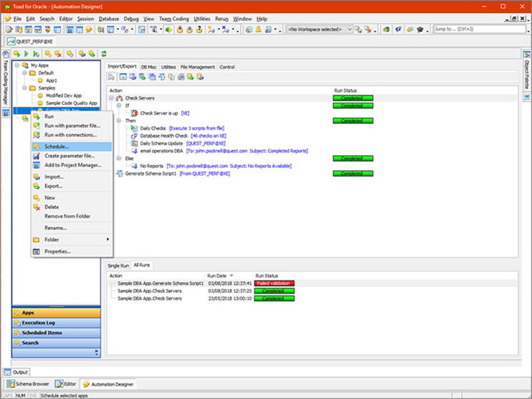The width and height of the screenshot is (532, 399).
Task: Open the No Workspace selected dropdown
Action: 349,29
